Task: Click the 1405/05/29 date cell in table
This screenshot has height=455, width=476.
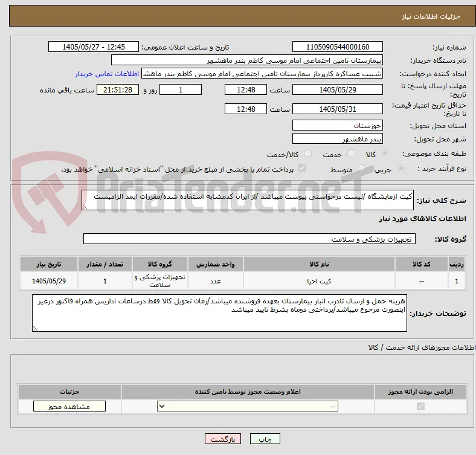Action: (x=49, y=281)
